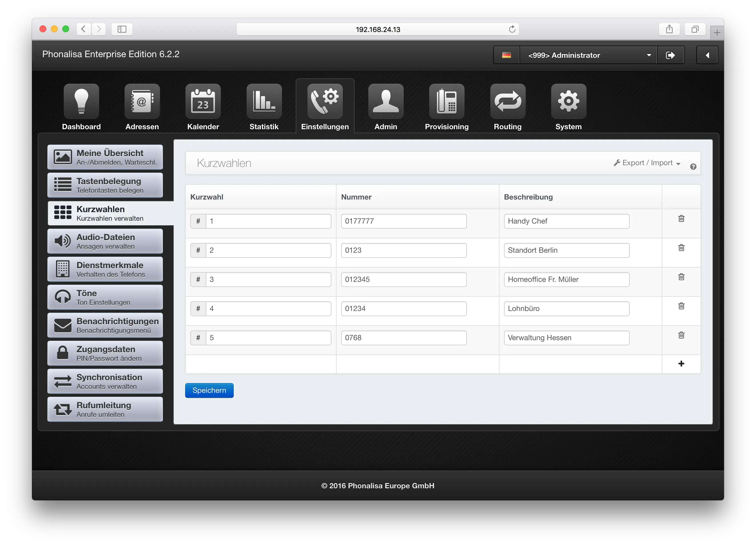This screenshot has height=546, width=756.
Task: Open Meine Übersicht sidebar item
Action: click(x=105, y=157)
